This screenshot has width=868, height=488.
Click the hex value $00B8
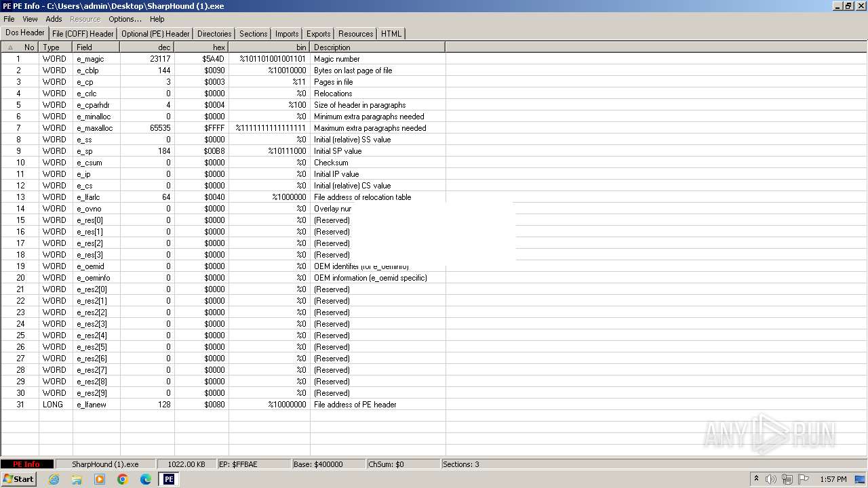pyautogui.click(x=214, y=151)
